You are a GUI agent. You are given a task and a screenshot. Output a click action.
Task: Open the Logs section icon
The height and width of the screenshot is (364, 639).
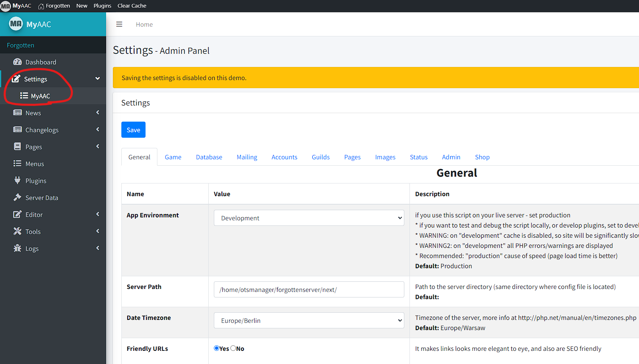17,248
